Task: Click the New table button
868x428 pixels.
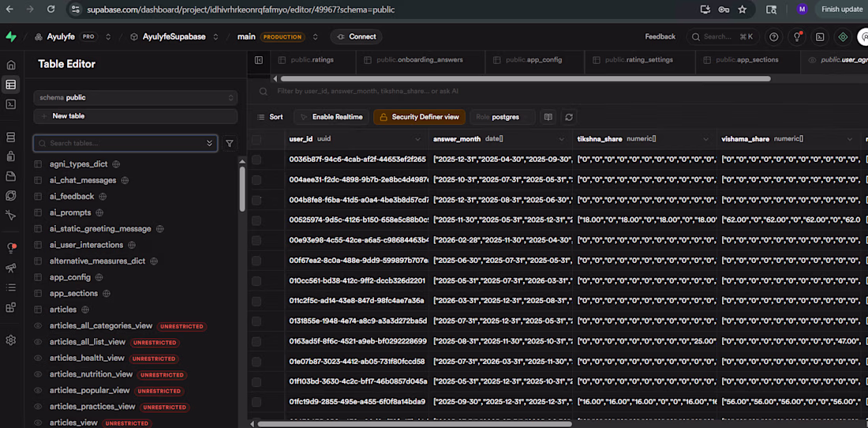Action: point(135,116)
